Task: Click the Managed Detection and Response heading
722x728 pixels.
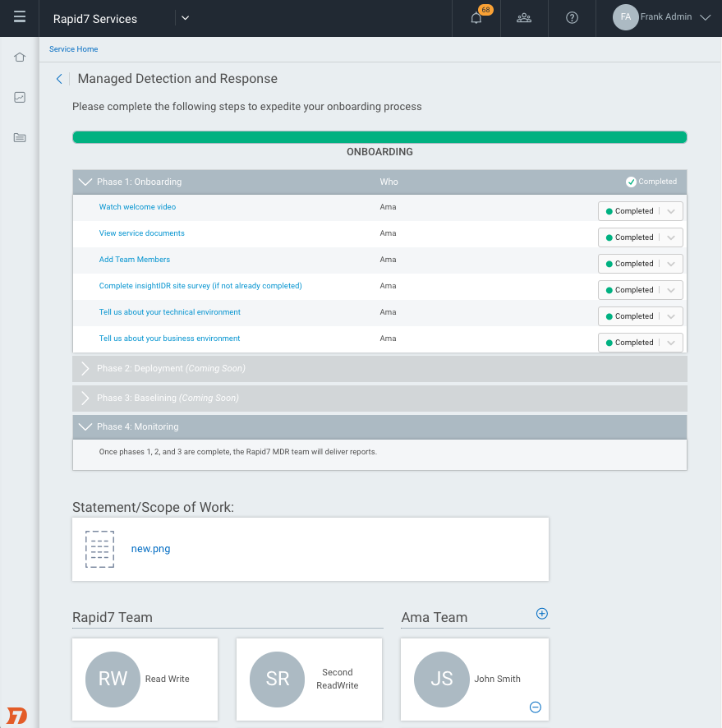Action: (177, 79)
